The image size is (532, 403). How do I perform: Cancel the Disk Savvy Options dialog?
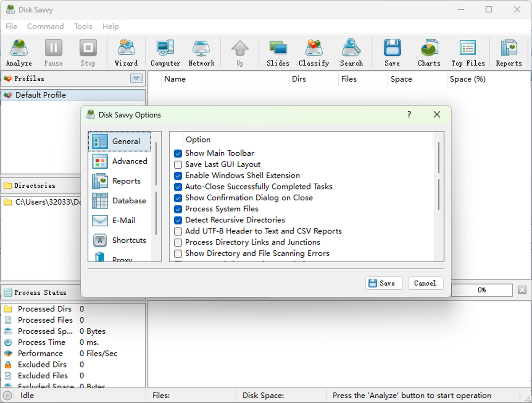(425, 283)
